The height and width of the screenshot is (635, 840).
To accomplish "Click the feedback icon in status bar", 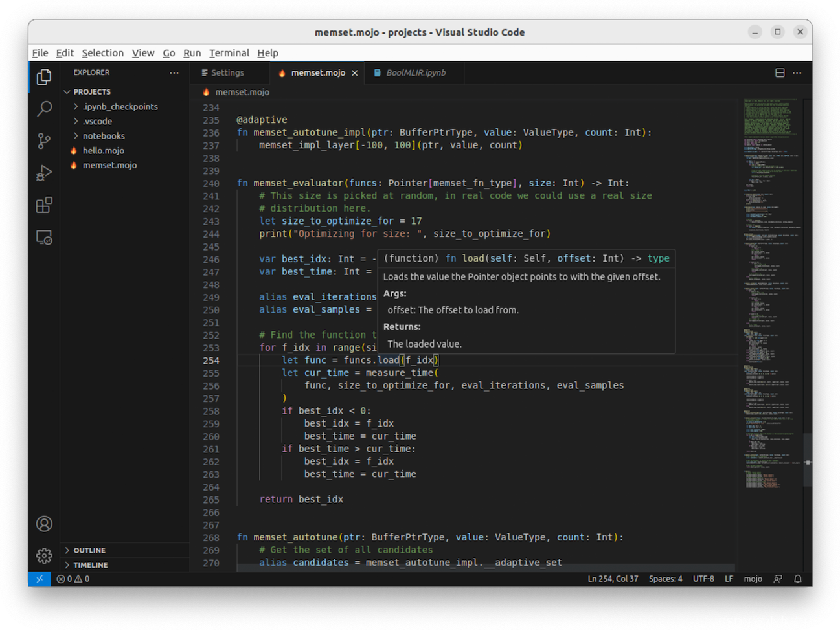I will [x=778, y=579].
